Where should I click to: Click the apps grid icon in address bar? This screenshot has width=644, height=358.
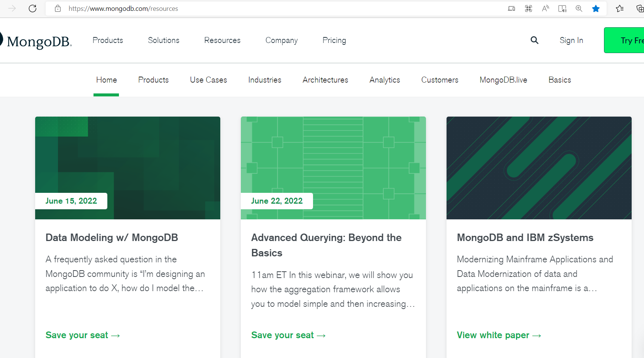(x=528, y=8)
